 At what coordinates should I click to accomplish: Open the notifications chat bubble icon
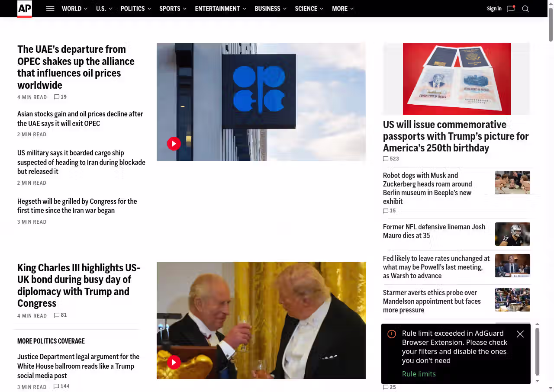(511, 9)
